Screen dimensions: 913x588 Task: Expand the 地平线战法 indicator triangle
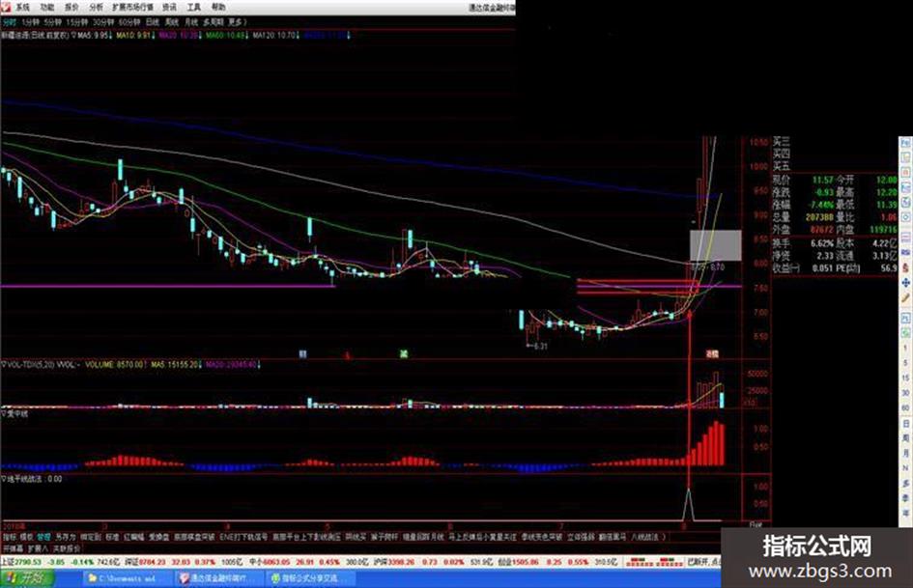point(4,479)
